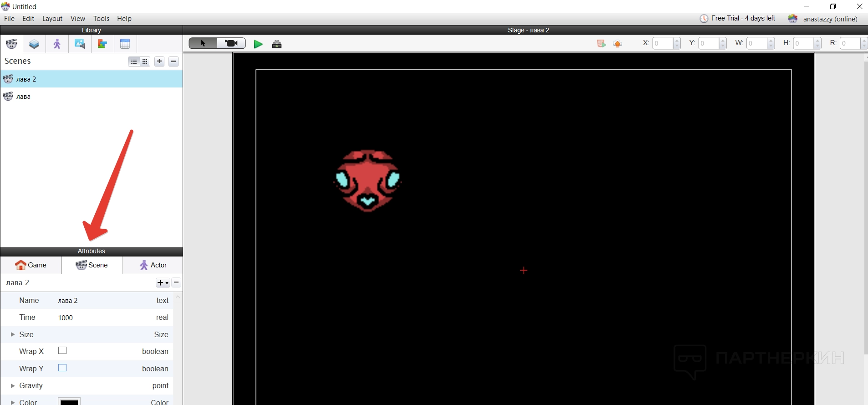This screenshot has width=868, height=405.
Task: Increase the W value with up stepper
Action: [771, 41]
